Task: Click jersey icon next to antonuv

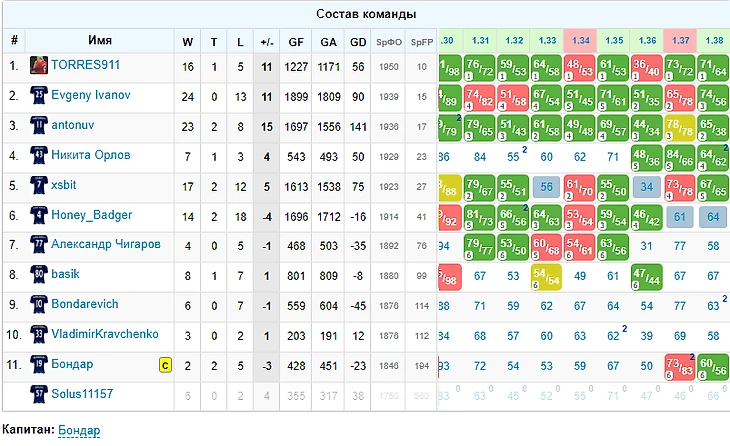Action: (40, 126)
